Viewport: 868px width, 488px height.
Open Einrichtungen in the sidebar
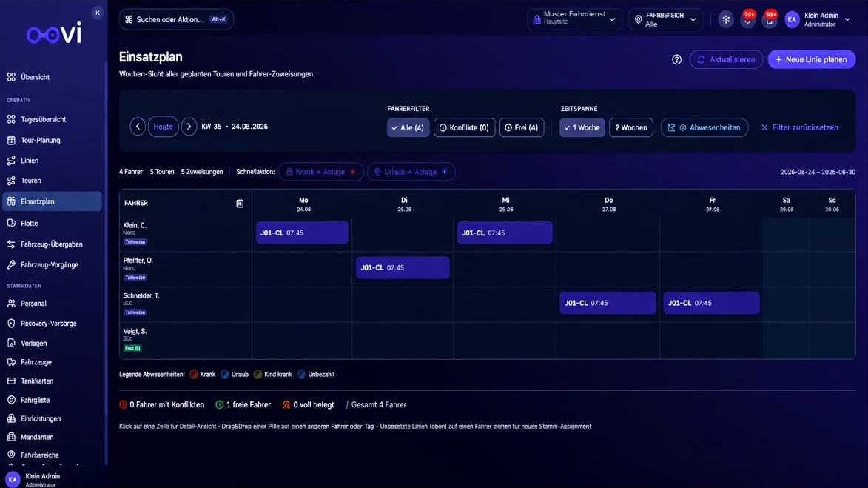click(52, 418)
